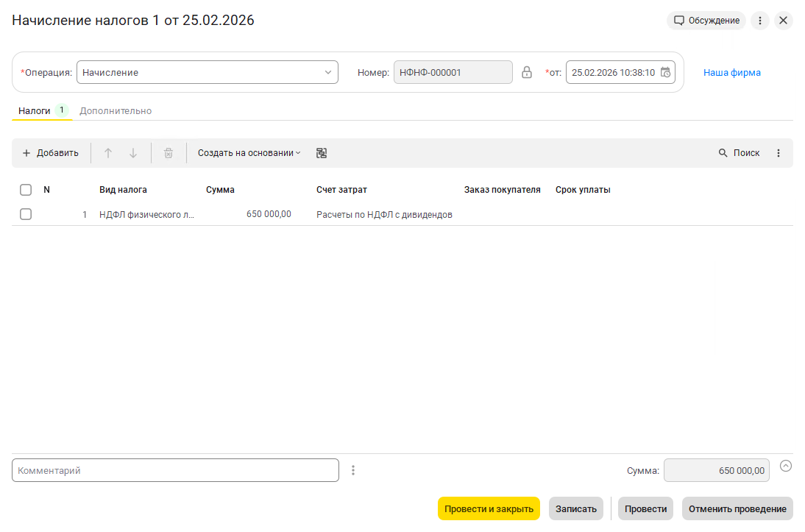Switch to the Дополнительно tab
Viewport: 805px width, 532px height.
116,110
